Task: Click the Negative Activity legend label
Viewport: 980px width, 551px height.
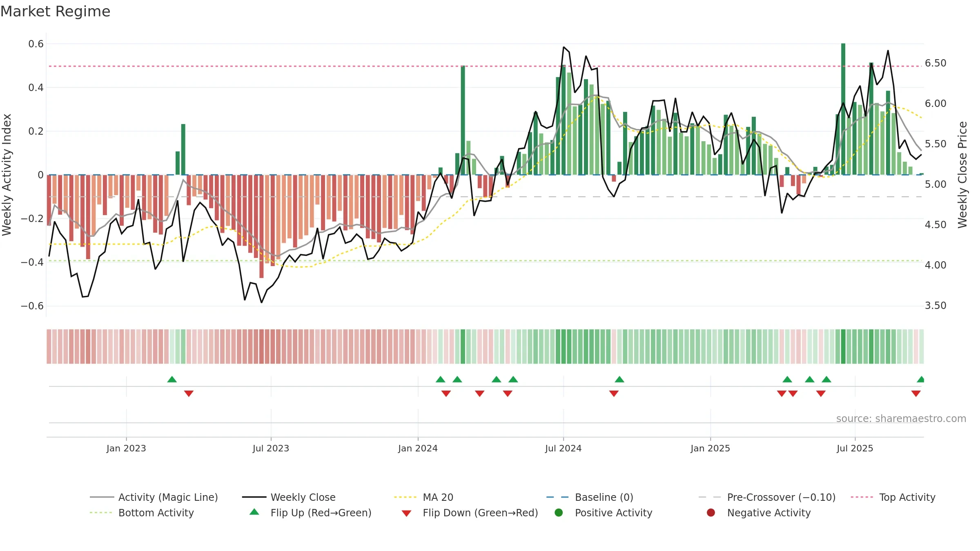Action: 769,513
